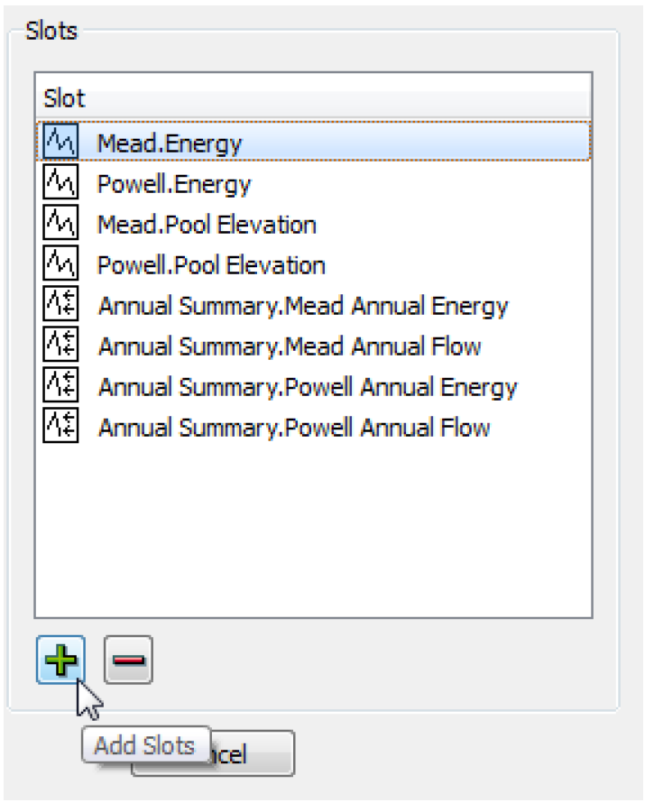Select Annual Summary.Powell Annual Energy text
This screenshot has height=812, width=654.
click(x=308, y=387)
